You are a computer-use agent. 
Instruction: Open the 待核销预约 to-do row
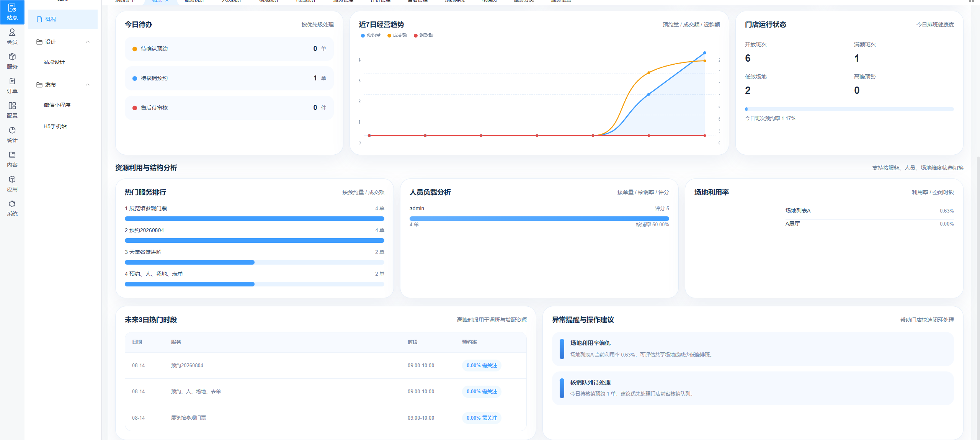(x=229, y=78)
